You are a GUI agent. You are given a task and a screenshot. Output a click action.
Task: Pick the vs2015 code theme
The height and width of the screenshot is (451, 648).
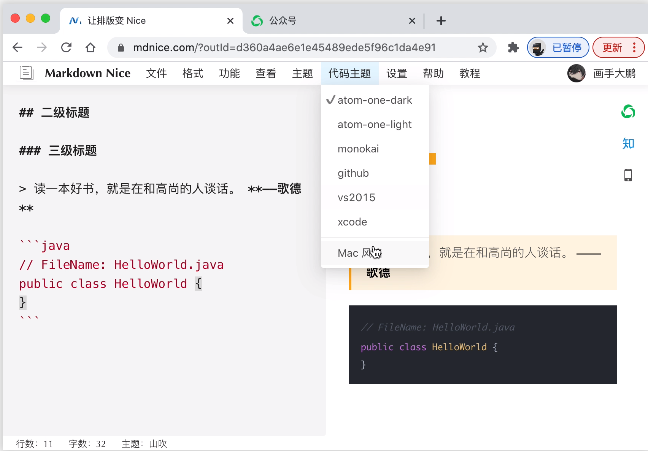[375, 198]
